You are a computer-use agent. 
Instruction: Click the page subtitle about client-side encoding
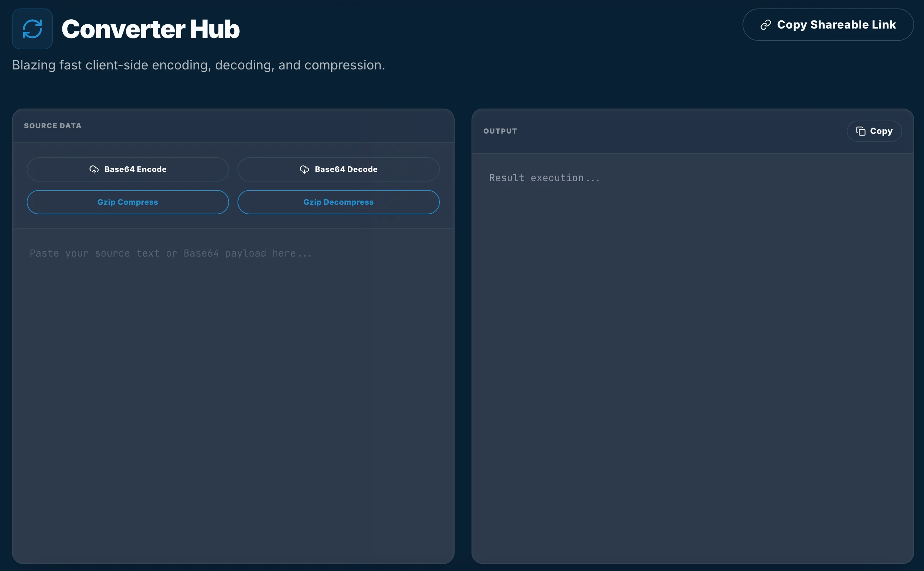[x=198, y=65]
